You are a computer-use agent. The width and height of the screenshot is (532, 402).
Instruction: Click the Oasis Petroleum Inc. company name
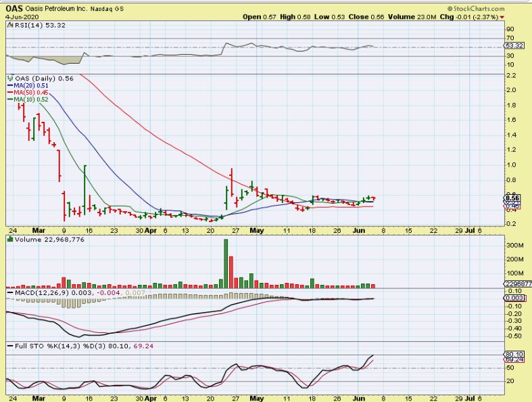point(56,9)
